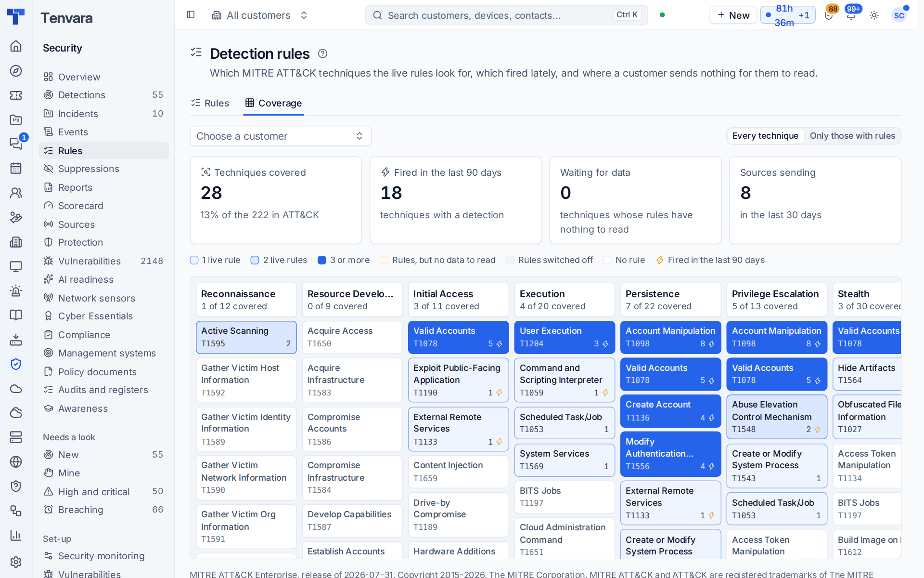Select the Every technique option
The height and width of the screenshot is (578, 924).
[765, 136]
